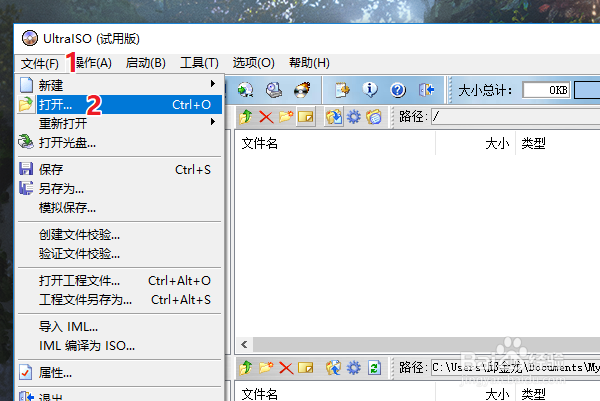Select 打开工程文件... menu entry
Screen dimensions: 600x401
click(x=119, y=280)
